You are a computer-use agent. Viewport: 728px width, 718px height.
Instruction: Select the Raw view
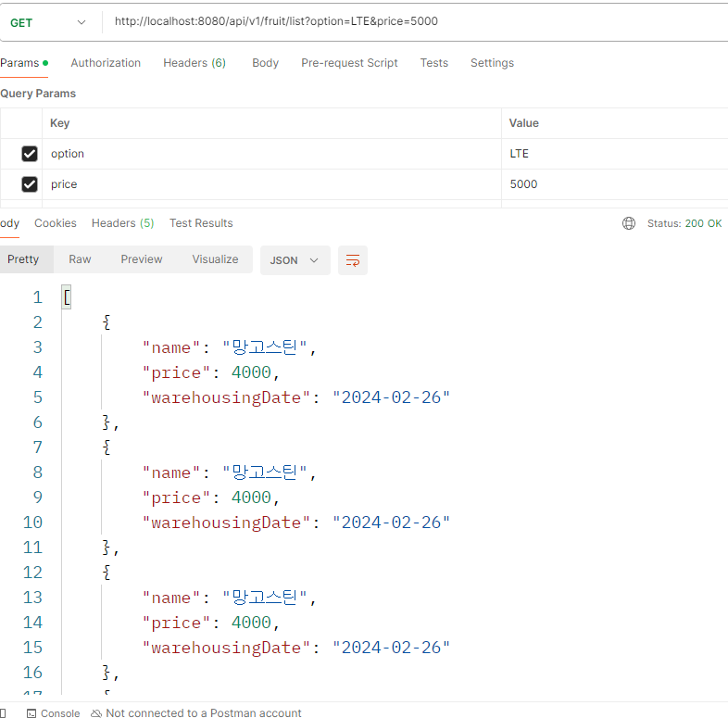click(x=80, y=259)
